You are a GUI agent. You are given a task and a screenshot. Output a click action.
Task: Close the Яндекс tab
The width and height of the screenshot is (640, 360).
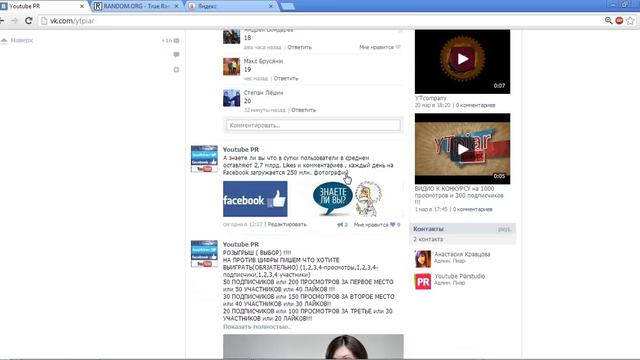(271, 6)
